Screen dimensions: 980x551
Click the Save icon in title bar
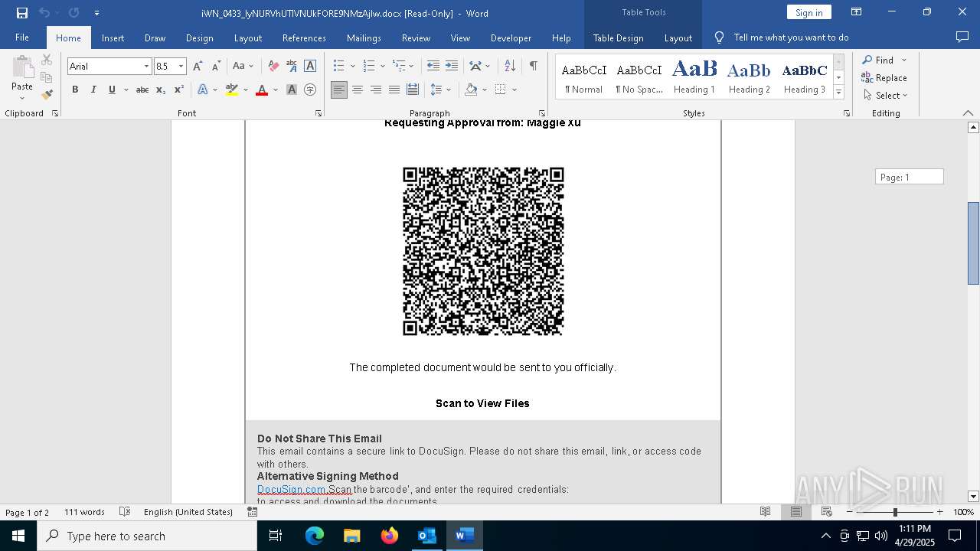click(21, 13)
